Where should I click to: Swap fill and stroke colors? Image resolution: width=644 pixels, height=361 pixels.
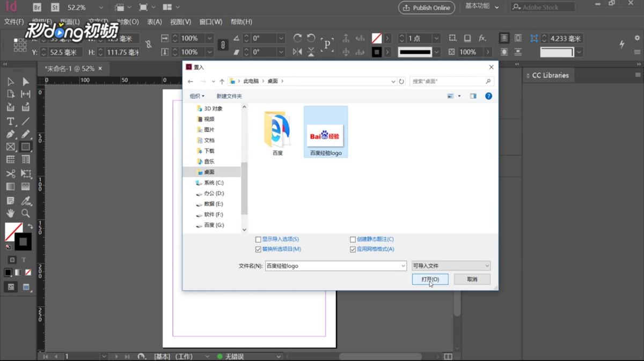click(x=30, y=226)
